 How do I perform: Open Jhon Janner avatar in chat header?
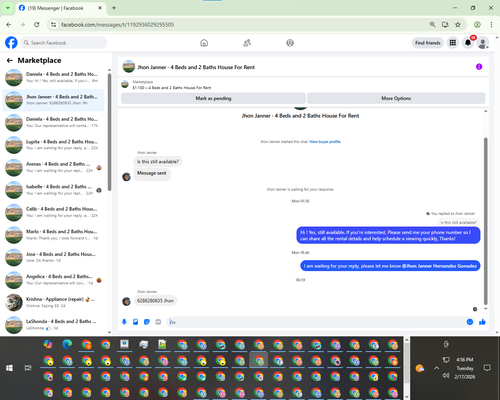[129, 67]
